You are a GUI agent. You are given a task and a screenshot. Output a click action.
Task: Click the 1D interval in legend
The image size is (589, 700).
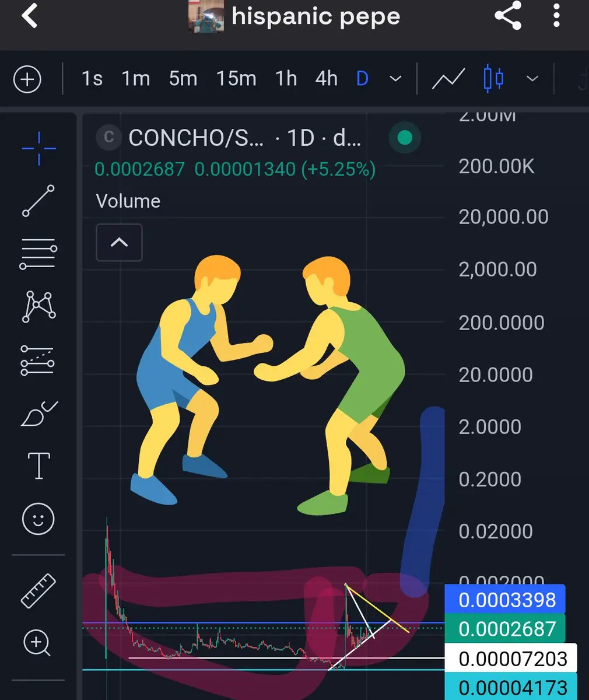click(x=300, y=138)
